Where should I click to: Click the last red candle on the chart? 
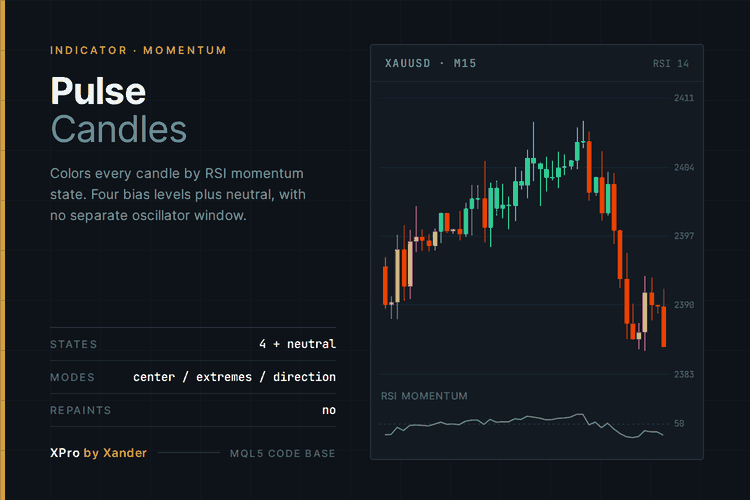click(663, 326)
